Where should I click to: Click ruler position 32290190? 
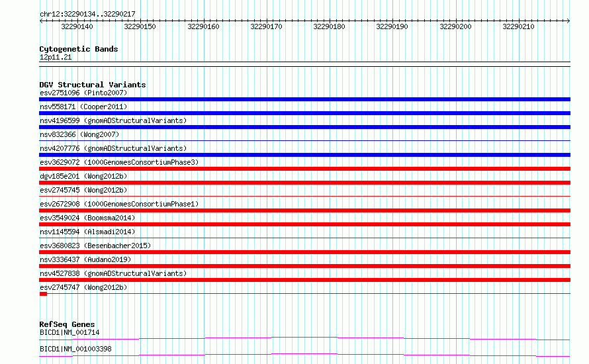(x=392, y=26)
